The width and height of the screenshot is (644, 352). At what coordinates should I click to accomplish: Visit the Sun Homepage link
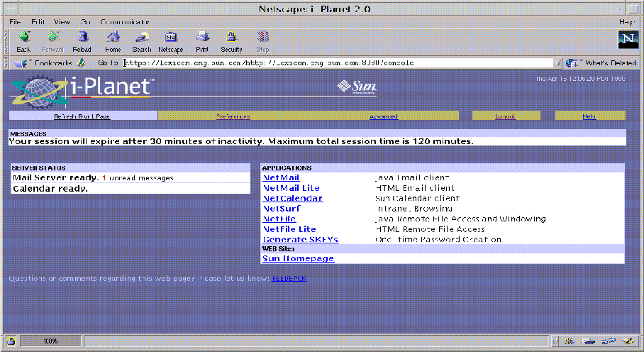tap(298, 259)
